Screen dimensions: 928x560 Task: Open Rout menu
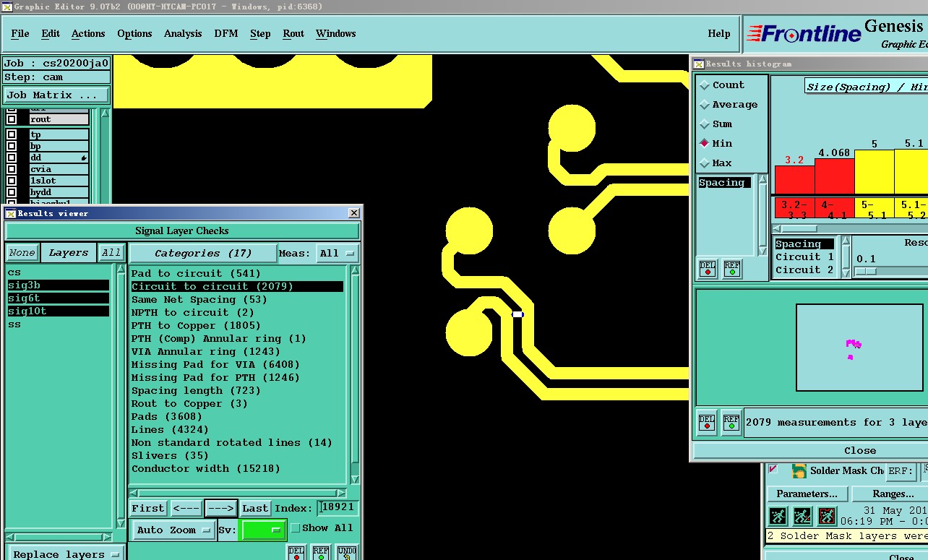pos(293,33)
